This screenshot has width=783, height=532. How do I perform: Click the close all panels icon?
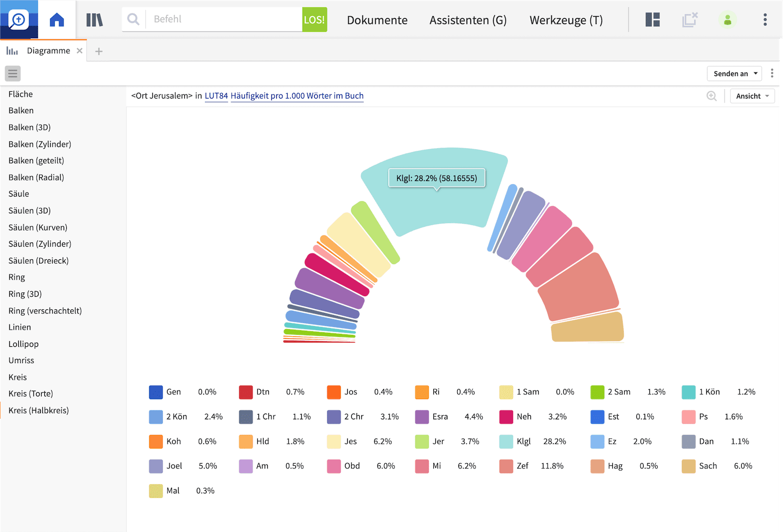click(690, 20)
